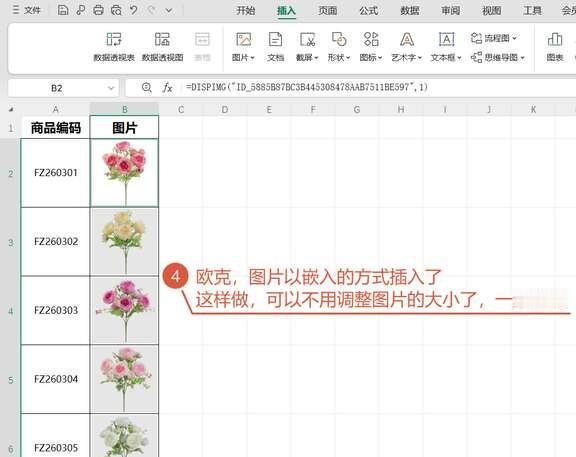Select row 3 header

coord(11,242)
